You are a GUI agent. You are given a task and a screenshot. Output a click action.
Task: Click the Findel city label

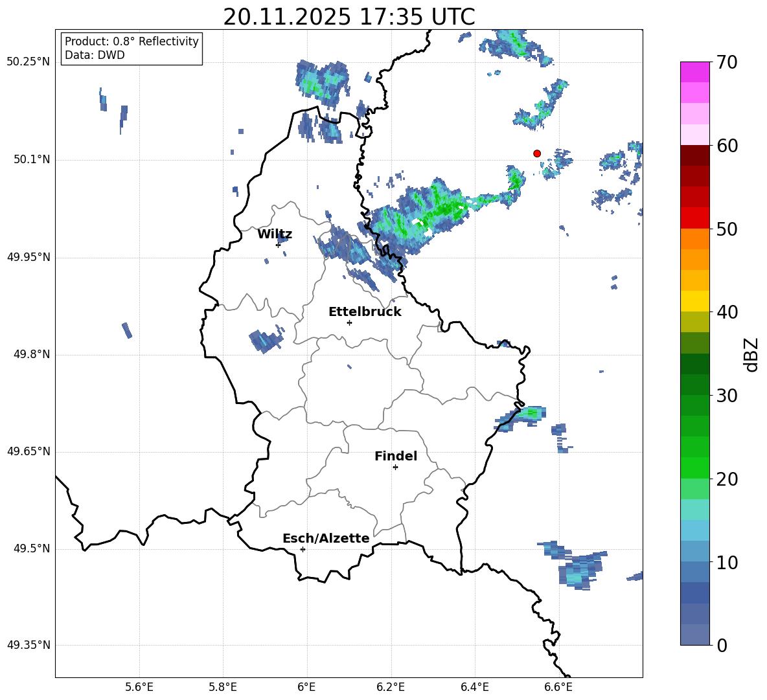(x=396, y=456)
